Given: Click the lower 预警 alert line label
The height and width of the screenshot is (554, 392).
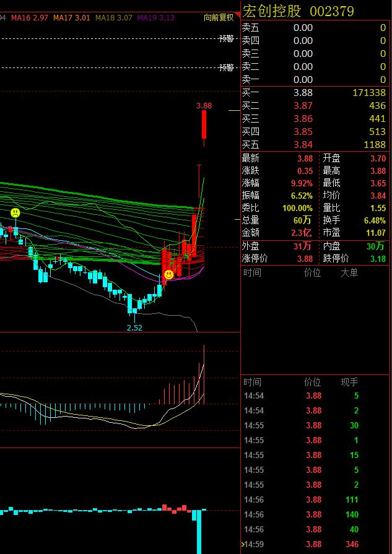Looking at the screenshot, I should (x=226, y=67).
